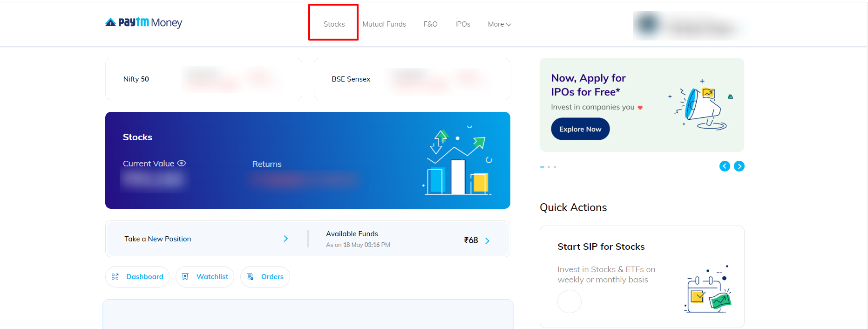The image size is (868, 329).
Task: Click the Orders document icon
Action: 250,277
